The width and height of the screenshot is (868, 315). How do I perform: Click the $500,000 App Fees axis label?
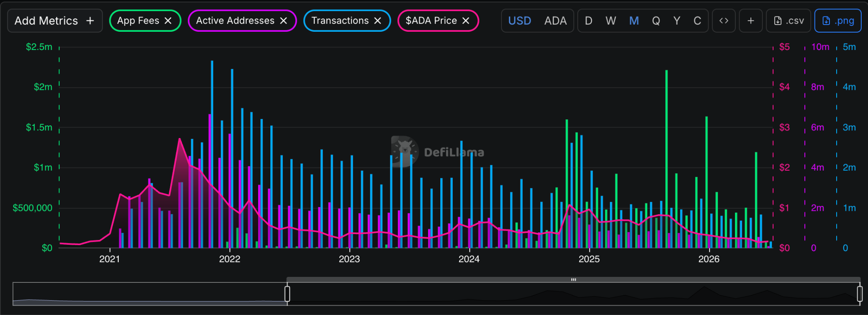(x=33, y=208)
